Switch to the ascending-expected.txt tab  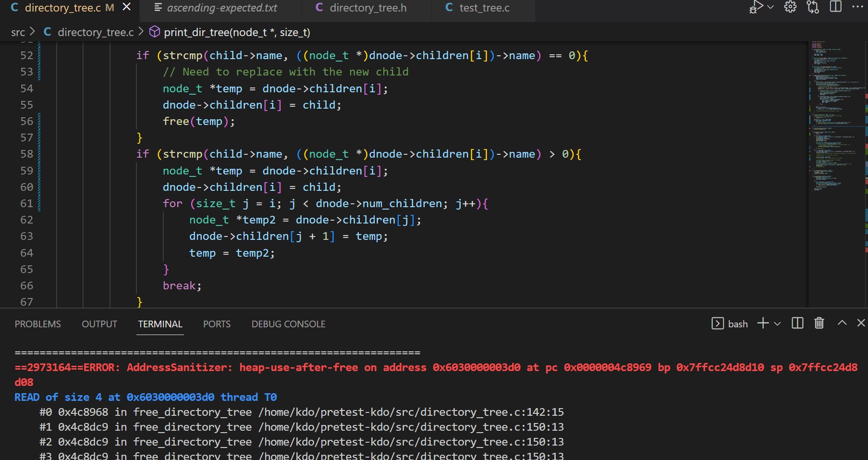click(221, 8)
